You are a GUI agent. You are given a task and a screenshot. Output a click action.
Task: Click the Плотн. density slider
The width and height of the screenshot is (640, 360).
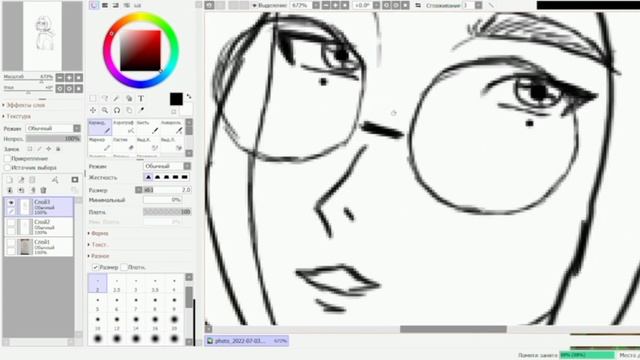click(167, 212)
